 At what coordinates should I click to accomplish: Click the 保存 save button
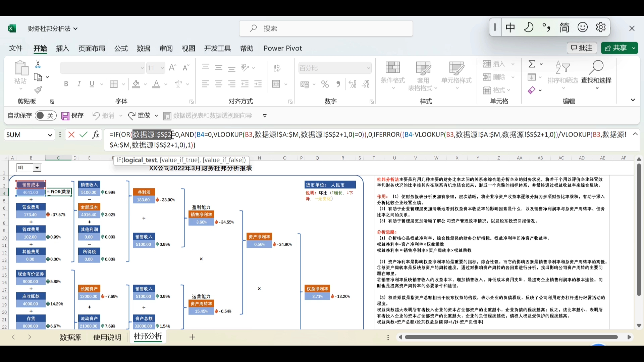(x=73, y=116)
